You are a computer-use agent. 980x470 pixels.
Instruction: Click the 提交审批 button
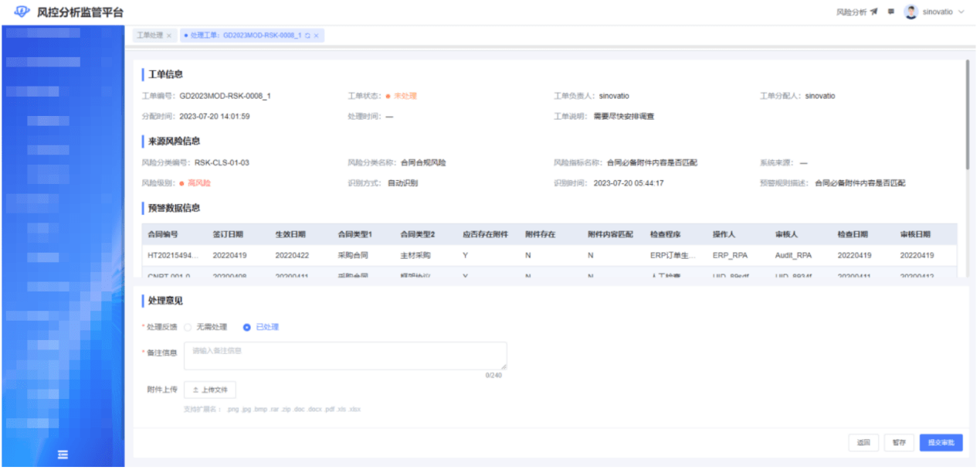941,443
